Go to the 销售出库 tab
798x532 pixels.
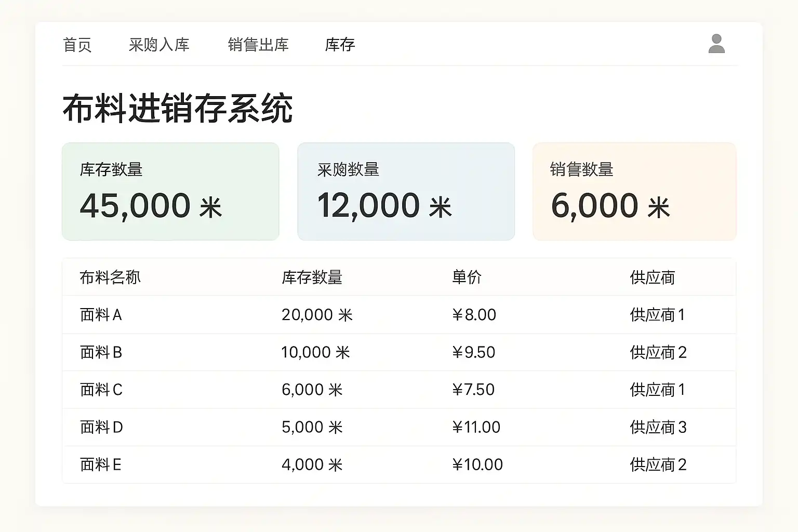[x=258, y=45]
